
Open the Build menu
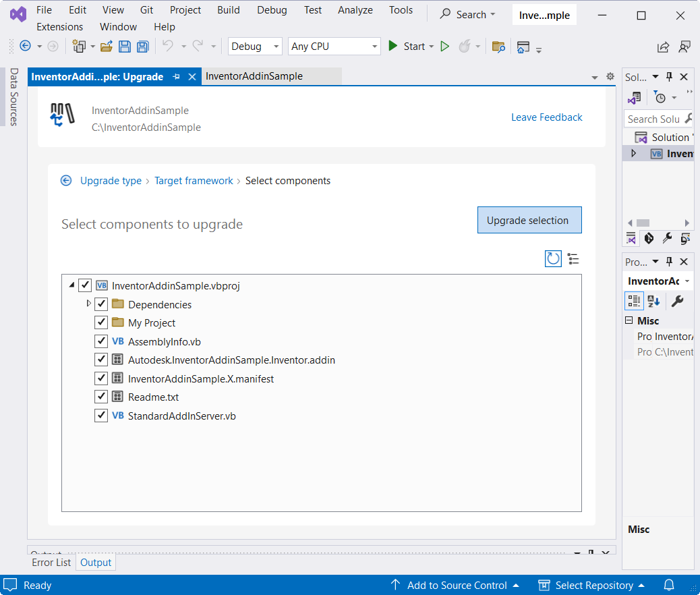229,10
